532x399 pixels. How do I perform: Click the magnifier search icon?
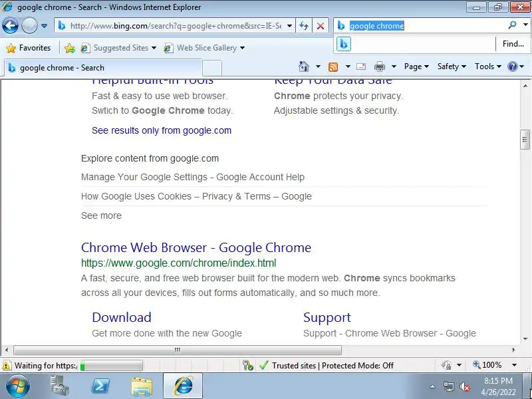512,25
